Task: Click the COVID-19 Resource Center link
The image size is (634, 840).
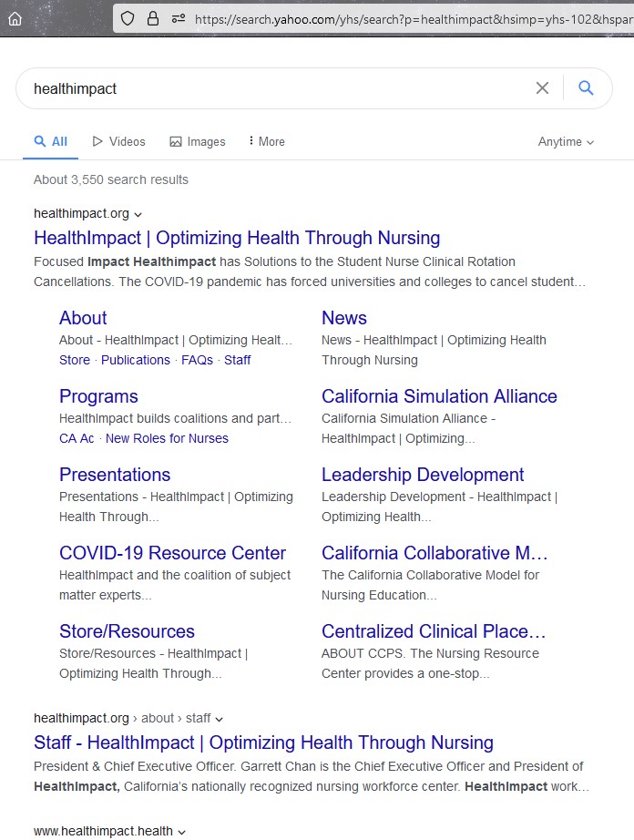Action: 172,553
